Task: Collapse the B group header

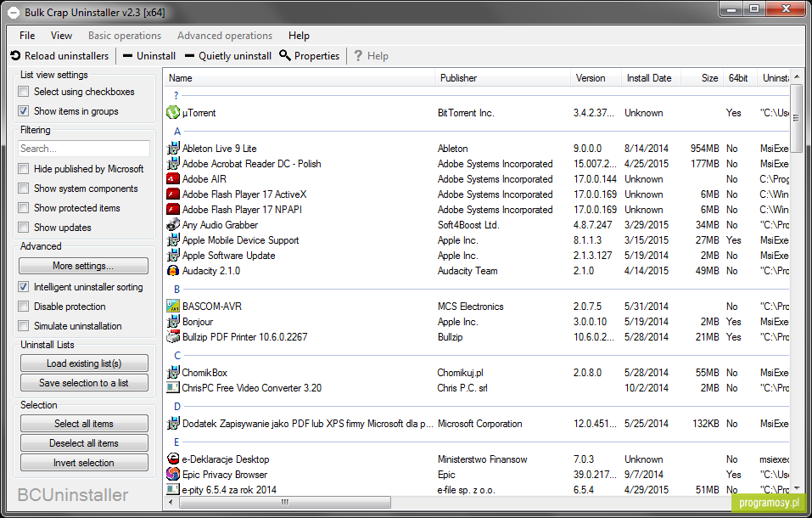Action: 177,290
